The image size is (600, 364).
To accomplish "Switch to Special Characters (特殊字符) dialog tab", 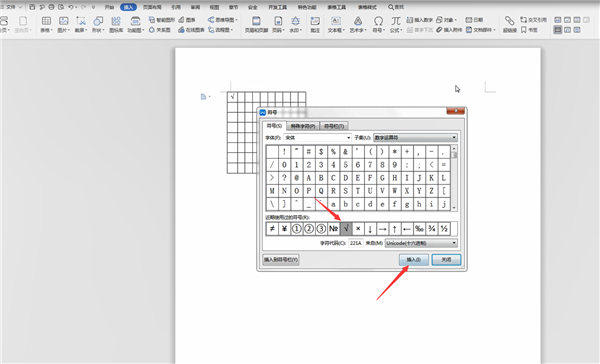I will [303, 126].
